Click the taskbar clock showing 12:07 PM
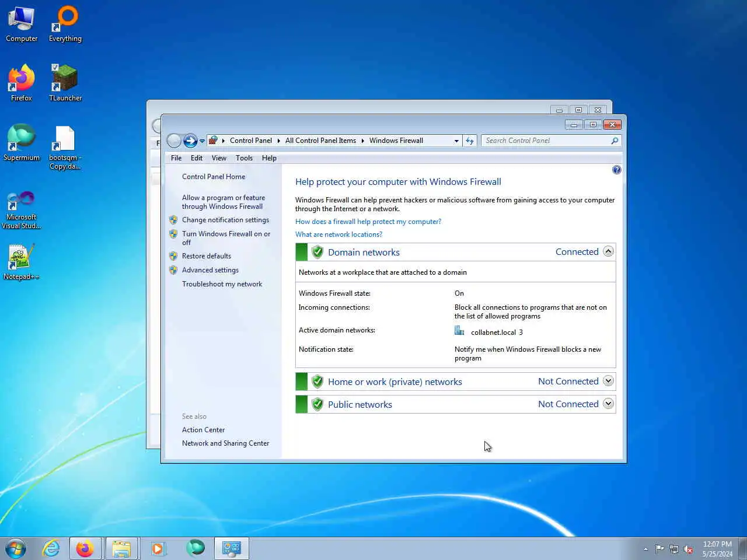Image resolution: width=747 pixels, height=560 pixels. 717,549
